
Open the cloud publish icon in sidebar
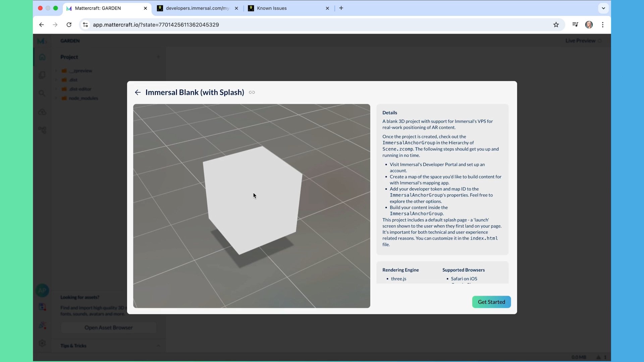pos(42,112)
